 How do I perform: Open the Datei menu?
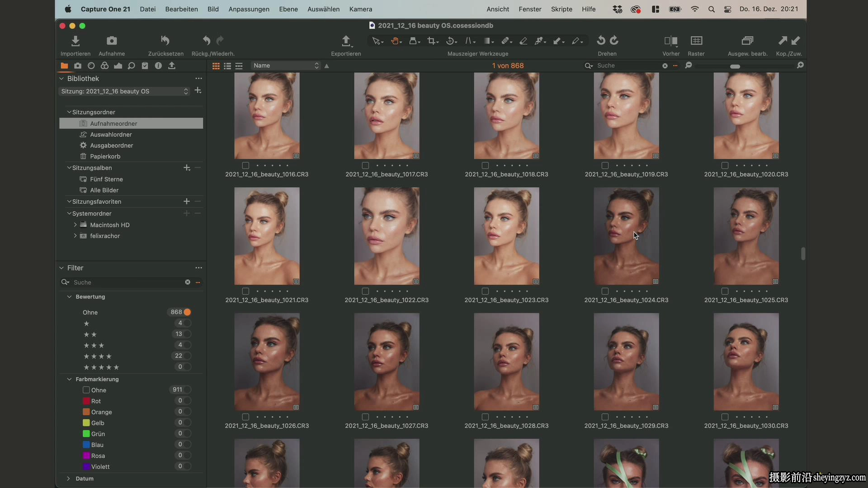pos(148,9)
